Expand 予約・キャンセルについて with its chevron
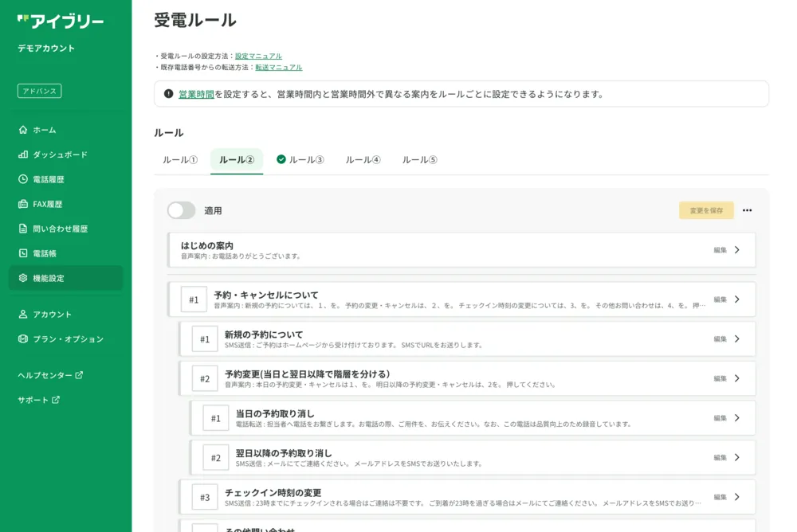Image resolution: width=797 pixels, height=532 pixels. [737, 299]
